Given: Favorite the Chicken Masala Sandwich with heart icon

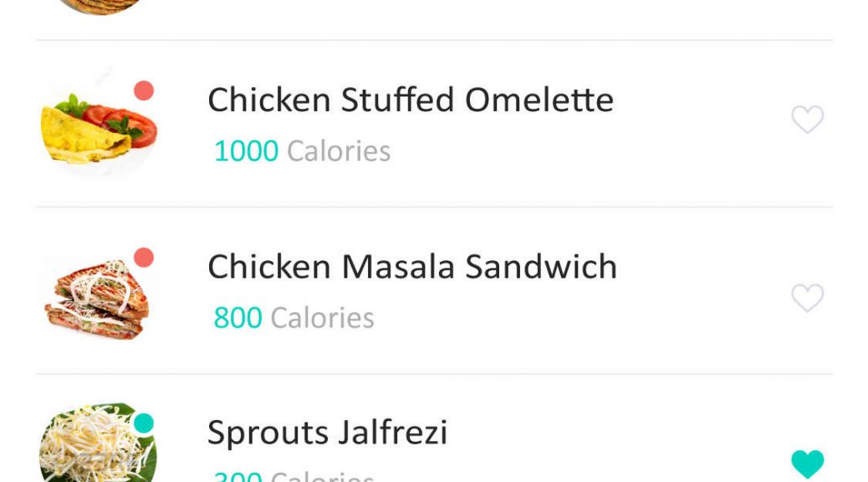Looking at the screenshot, I should 808,298.
